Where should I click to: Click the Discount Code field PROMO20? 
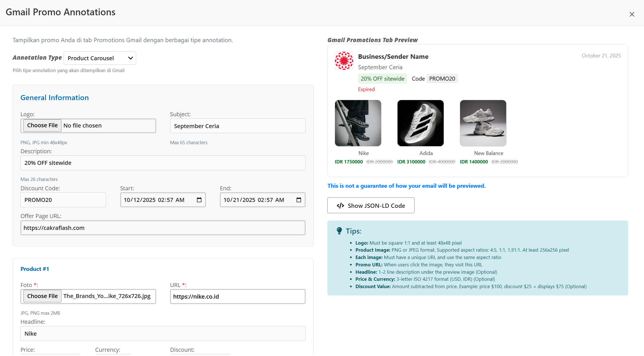click(63, 200)
